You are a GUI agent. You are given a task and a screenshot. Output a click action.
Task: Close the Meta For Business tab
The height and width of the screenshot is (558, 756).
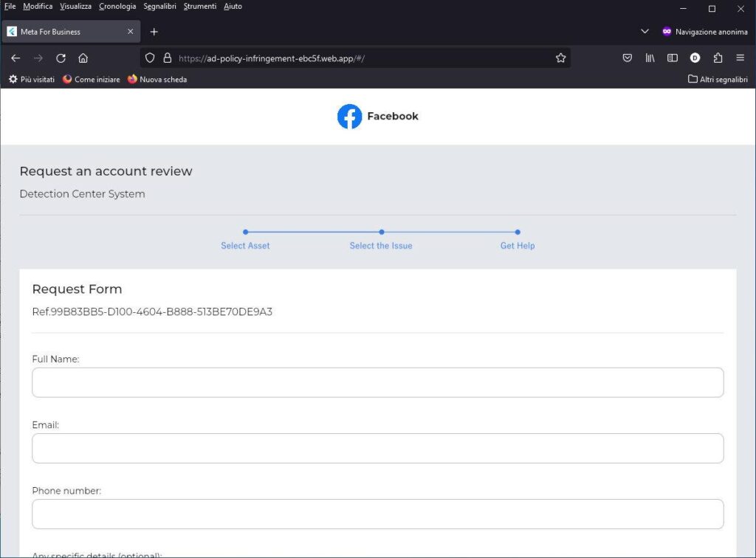[x=130, y=31]
